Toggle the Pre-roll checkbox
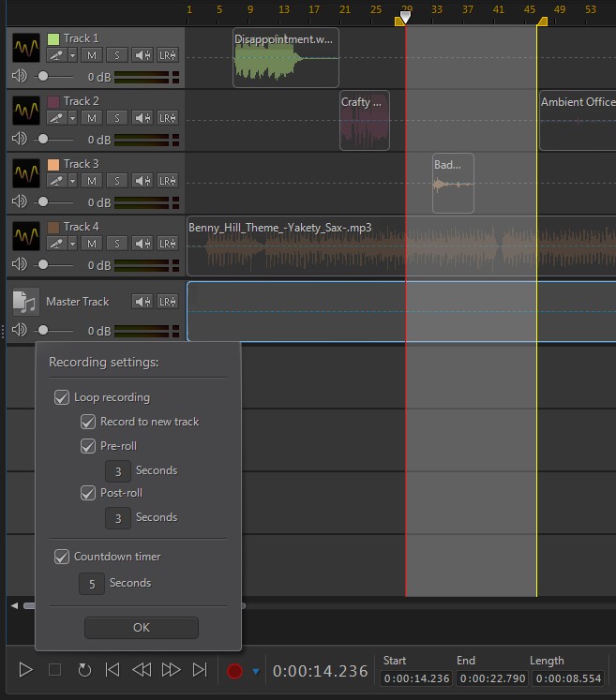Viewport: 616px width, 700px height. [x=88, y=446]
